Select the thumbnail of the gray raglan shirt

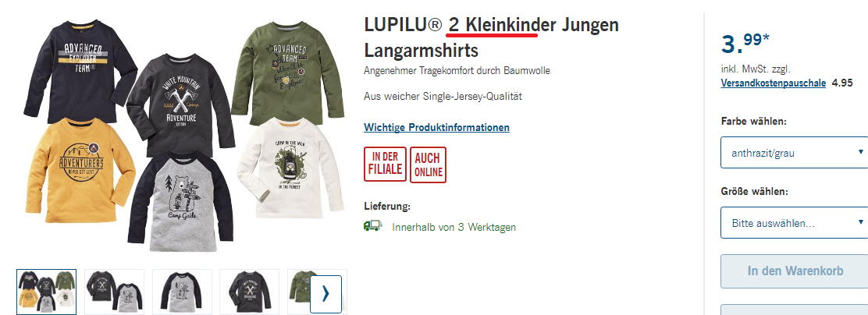pos(182,292)
